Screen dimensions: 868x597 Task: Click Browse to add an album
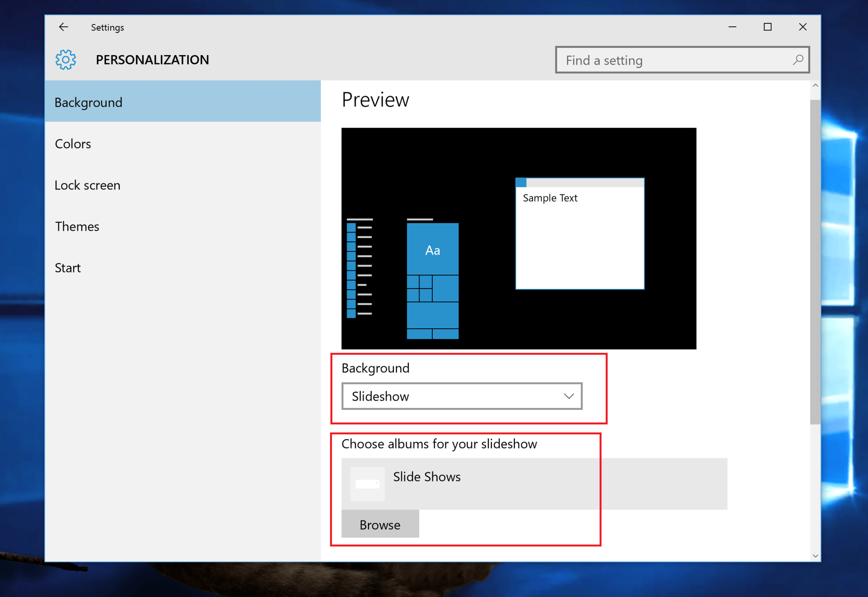380,524
